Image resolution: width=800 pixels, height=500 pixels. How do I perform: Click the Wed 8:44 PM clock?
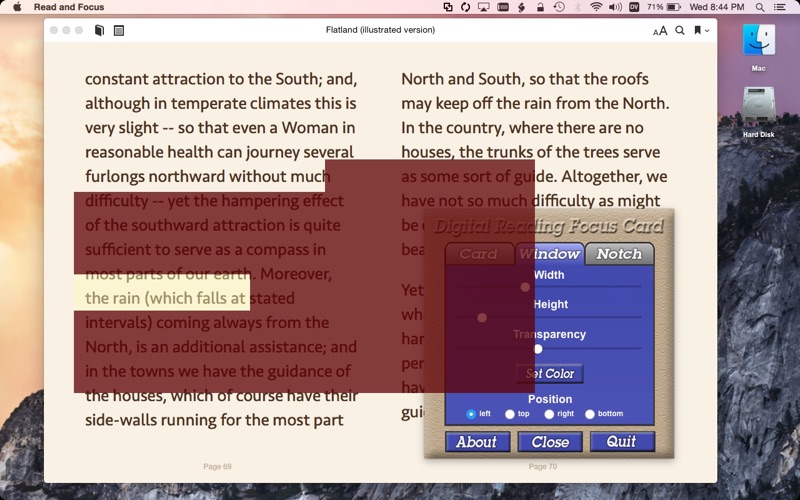[716, 7]
